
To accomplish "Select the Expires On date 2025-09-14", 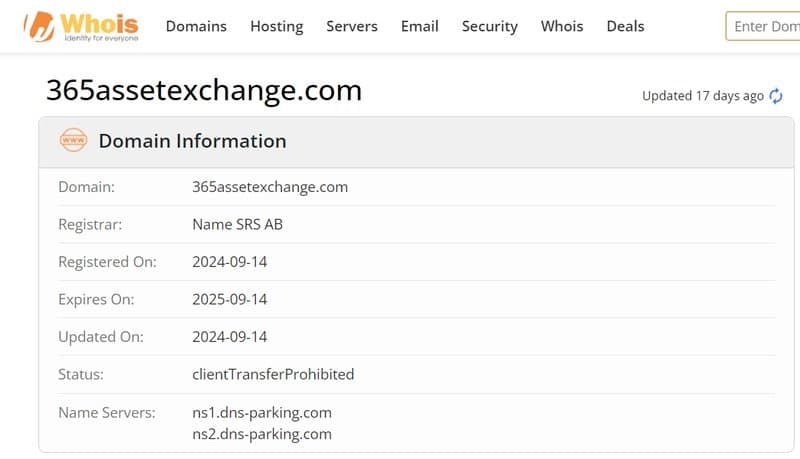I will coord(230,299).
